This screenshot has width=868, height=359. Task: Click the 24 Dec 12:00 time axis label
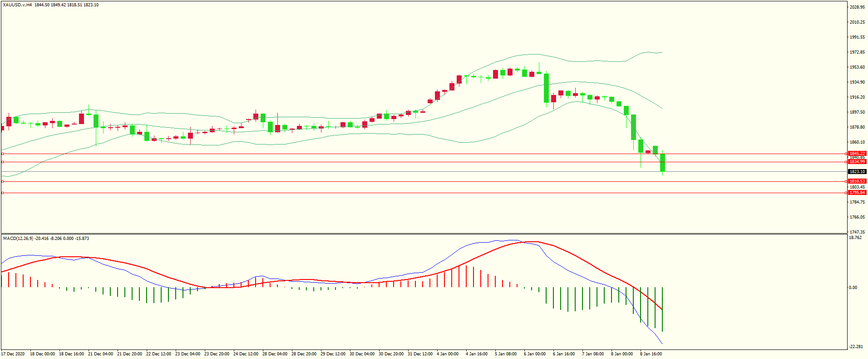(x=246, y=354)
